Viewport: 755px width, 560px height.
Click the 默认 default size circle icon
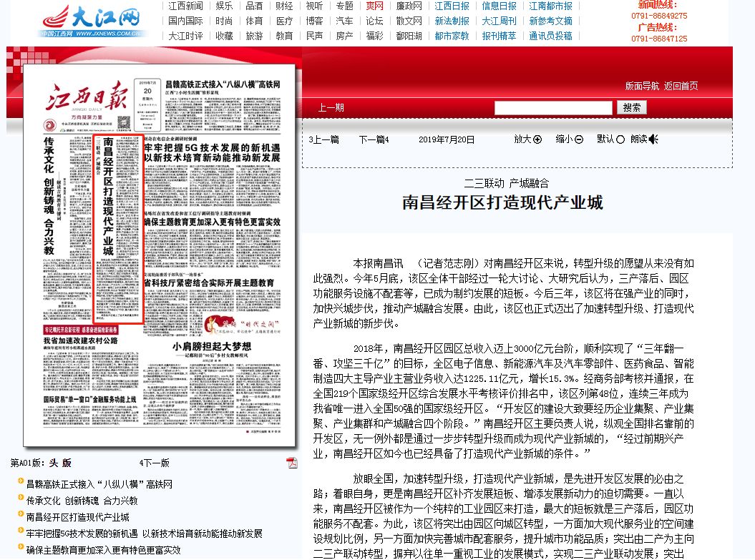click(620, 139)
